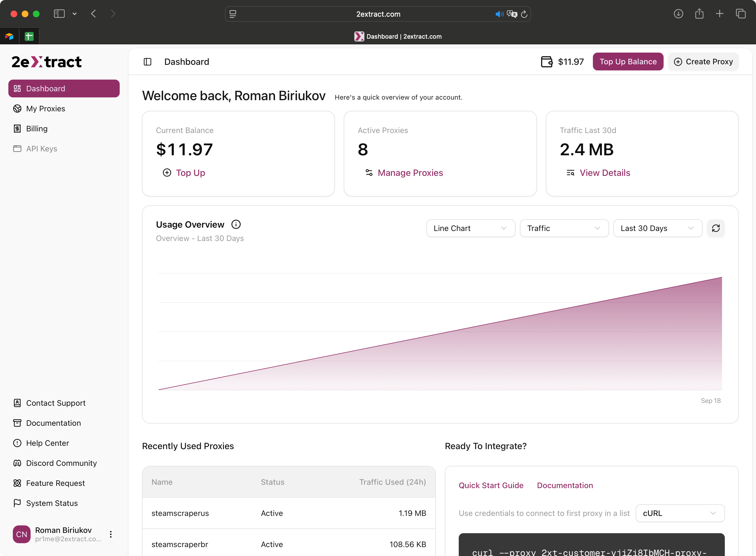Open Billing from the sidebar

pyautogui.click(x=37, y=129)
